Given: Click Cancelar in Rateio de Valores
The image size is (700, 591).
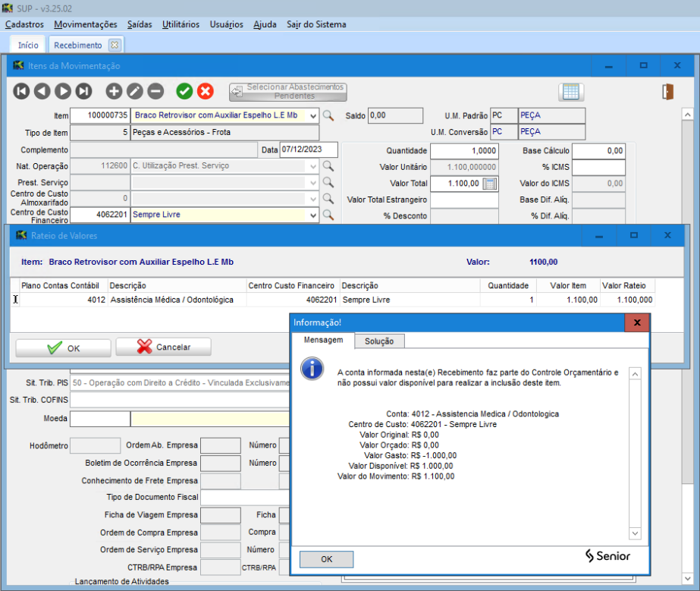Looking at the screenshot, I should 163,347.
